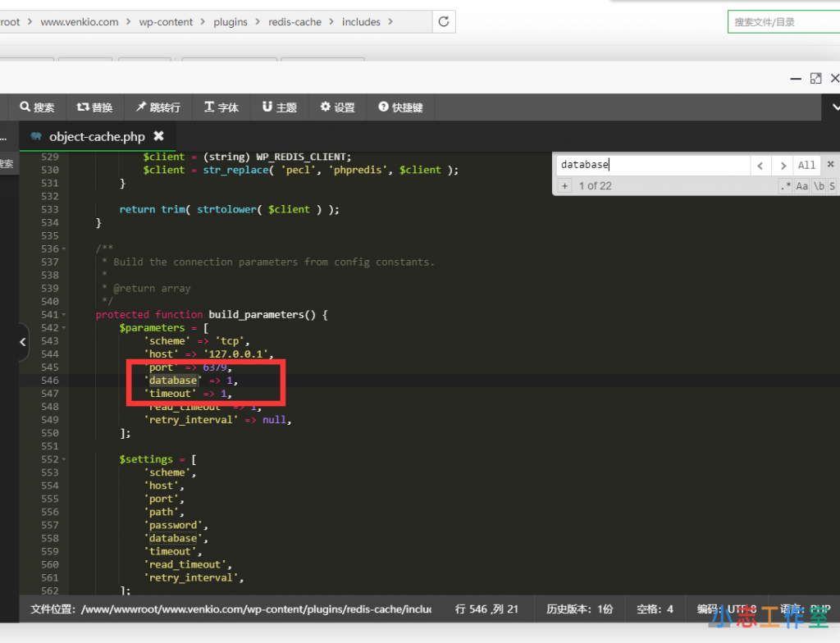Collapse the $settings array fold at line 552
Image resolution: width=840 pixels, height=643 pixels.
tap(65, 459)
